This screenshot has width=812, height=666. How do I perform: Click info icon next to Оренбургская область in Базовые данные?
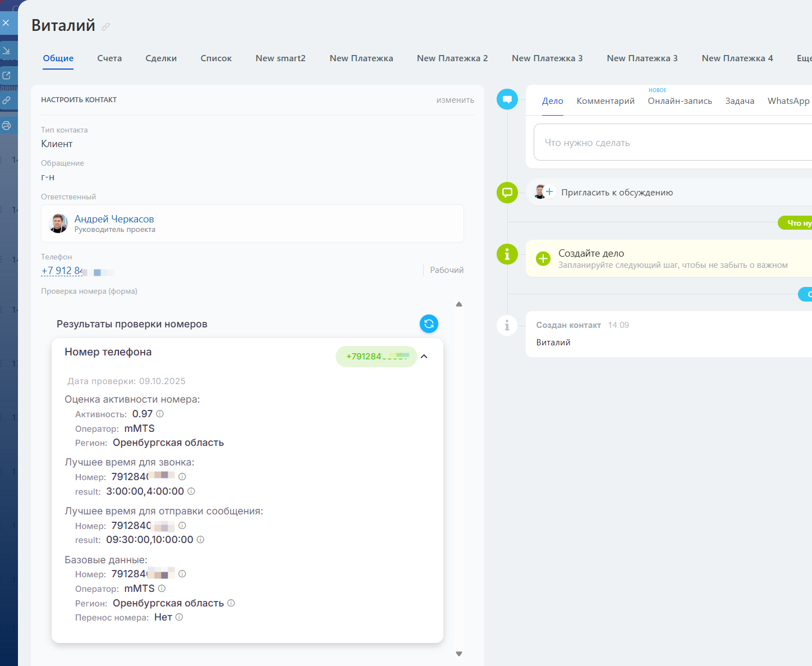(231, 603)
